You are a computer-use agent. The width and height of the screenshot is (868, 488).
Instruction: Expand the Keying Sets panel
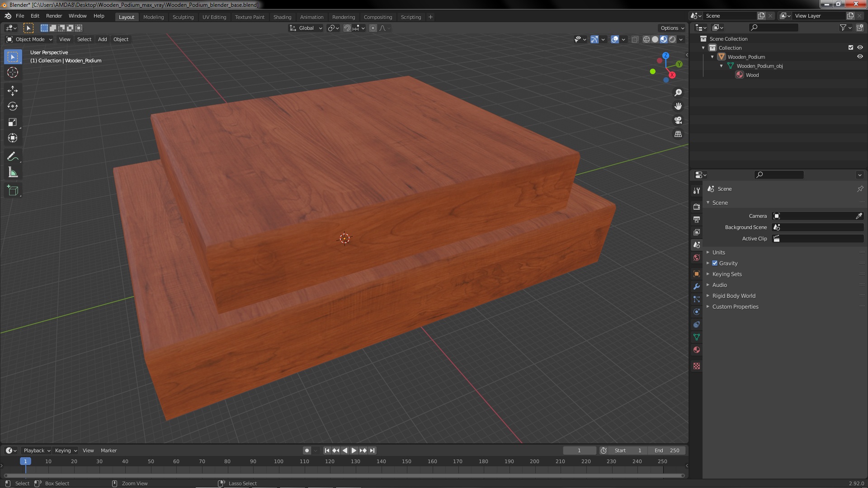[x=726, y=274]
